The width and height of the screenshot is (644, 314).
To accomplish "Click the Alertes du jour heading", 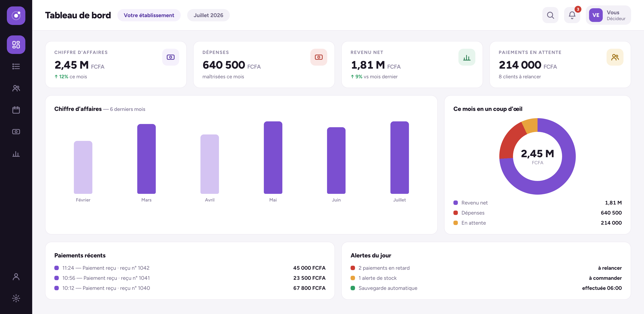I will 371,255.
